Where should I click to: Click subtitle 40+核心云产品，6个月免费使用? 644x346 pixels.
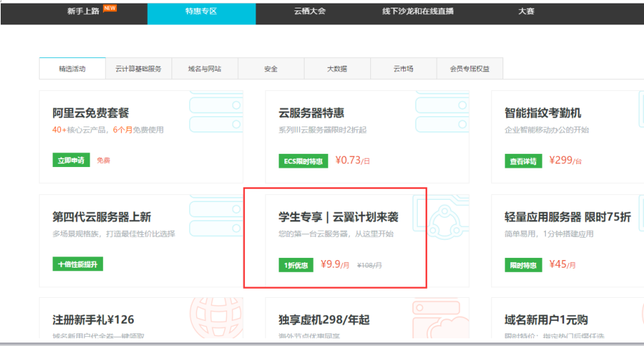click(108, 130)
